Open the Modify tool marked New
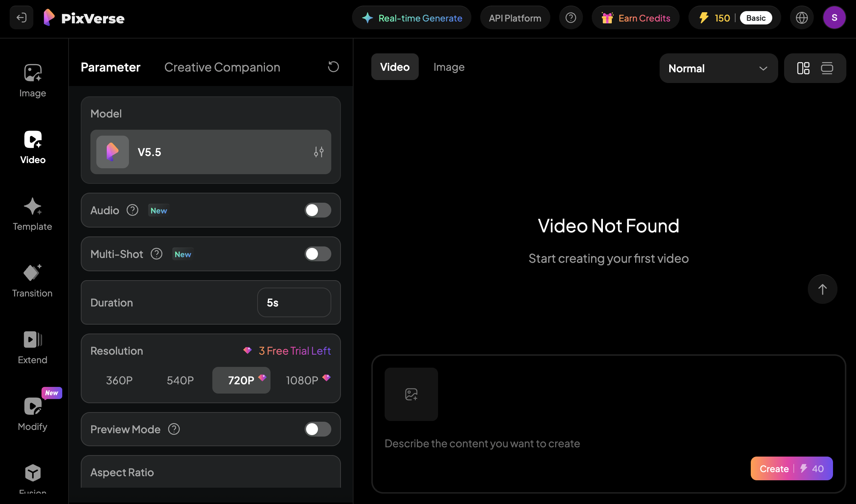856x504 pixels. (33, 414)
